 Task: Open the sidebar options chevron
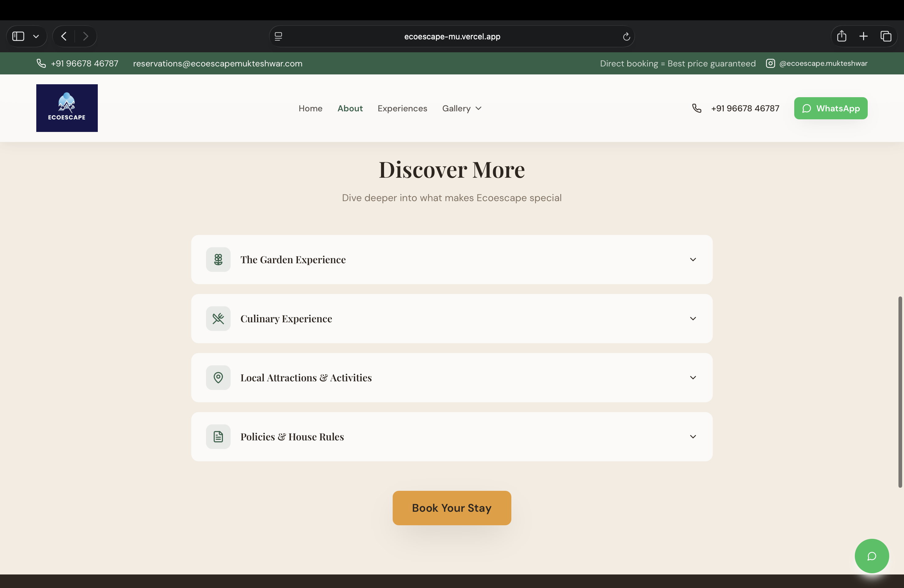tap(36, 37)
